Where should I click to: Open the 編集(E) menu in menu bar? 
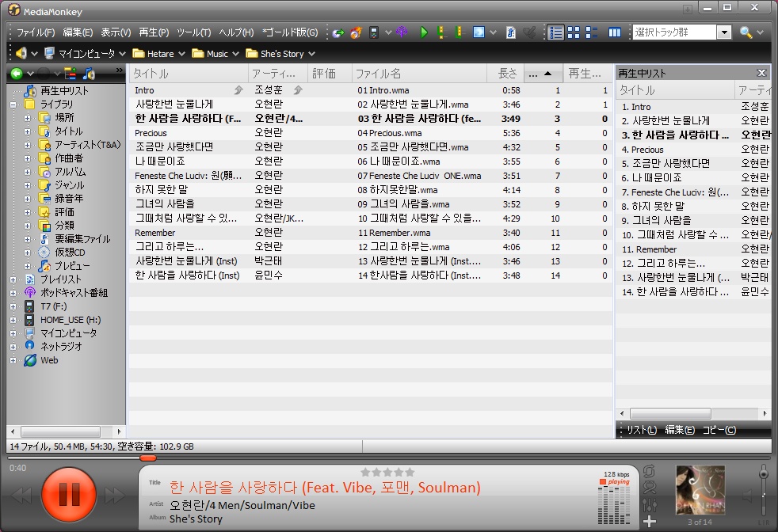[x=78, y=32]
